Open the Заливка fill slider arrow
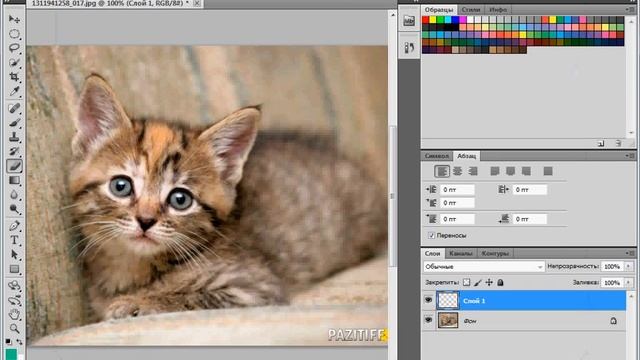Image resolution: width=640 pixels, height=360 pixels. point(628,282)
